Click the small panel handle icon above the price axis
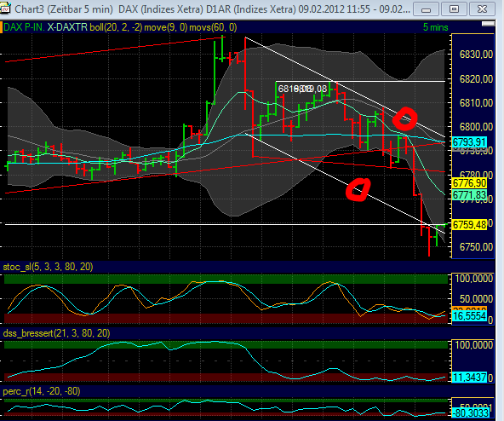504x421 pixels. (x=488, y=24)
